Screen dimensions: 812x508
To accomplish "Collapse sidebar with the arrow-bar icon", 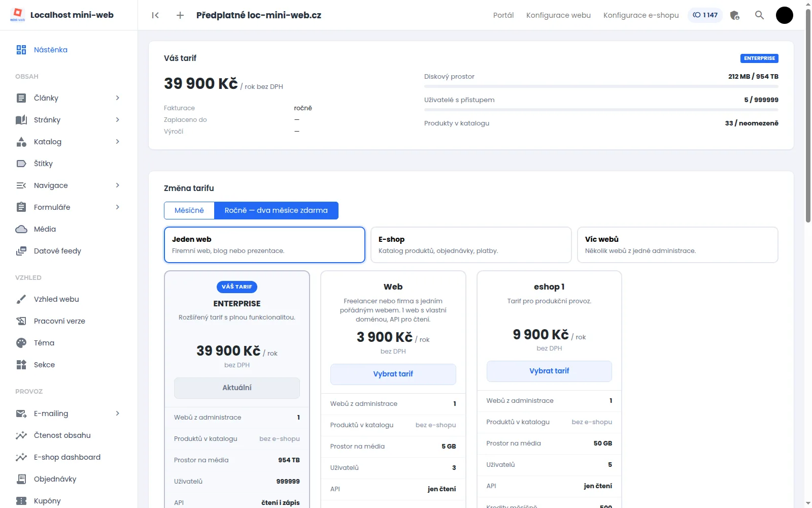I will 155,15.
